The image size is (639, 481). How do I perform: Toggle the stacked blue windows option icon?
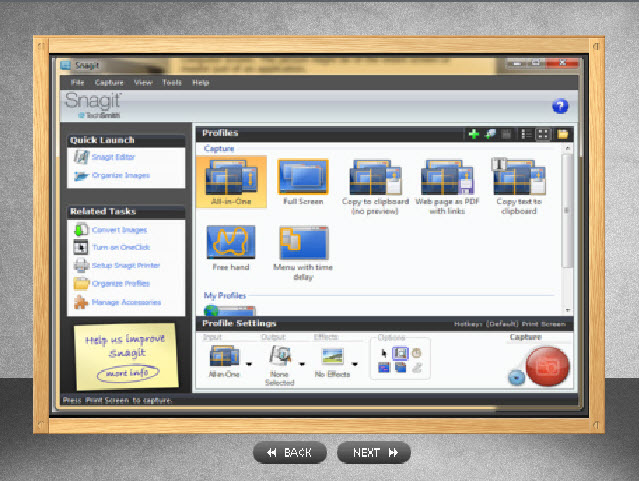400,368
